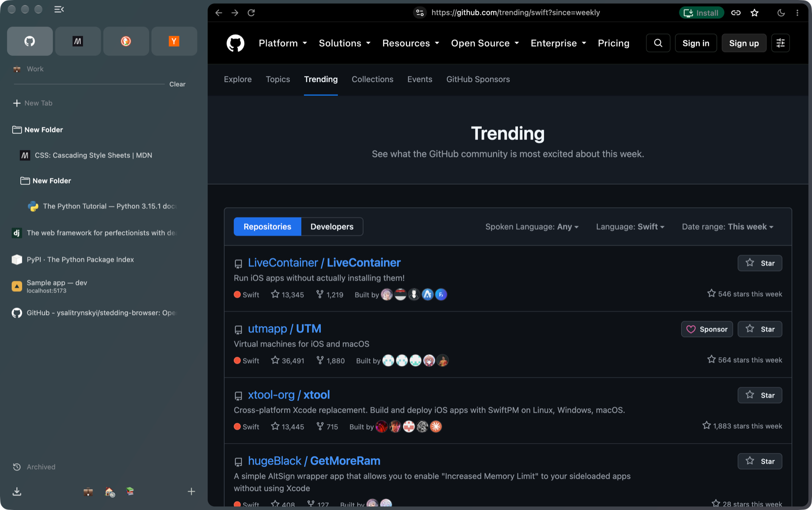The height and width of the screenshot is (510, 812).
Task: Click the Sign up button
Action: click(x=744, y=43)
